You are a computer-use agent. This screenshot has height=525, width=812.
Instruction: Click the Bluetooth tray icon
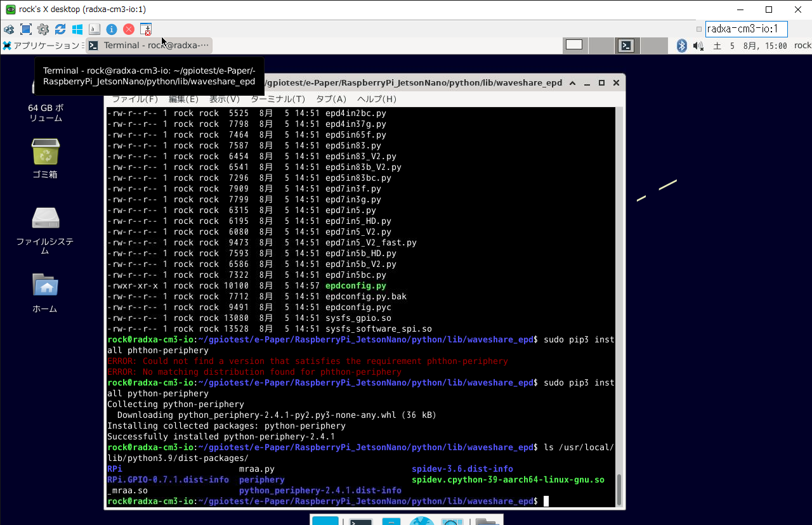682,46
